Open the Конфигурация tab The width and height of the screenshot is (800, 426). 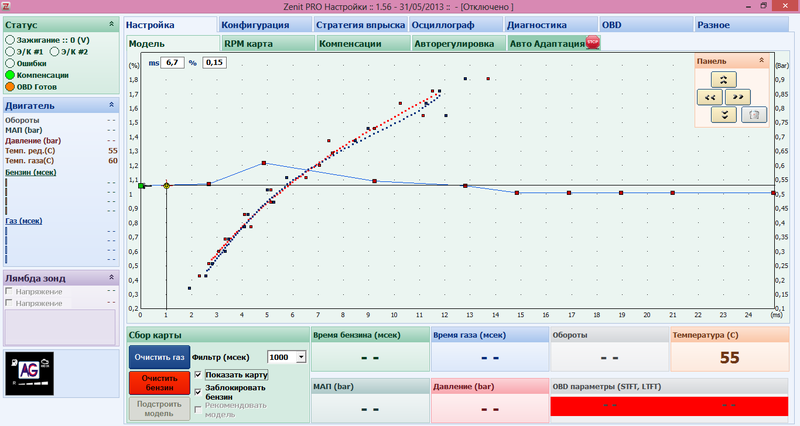(x=265, y=24)
